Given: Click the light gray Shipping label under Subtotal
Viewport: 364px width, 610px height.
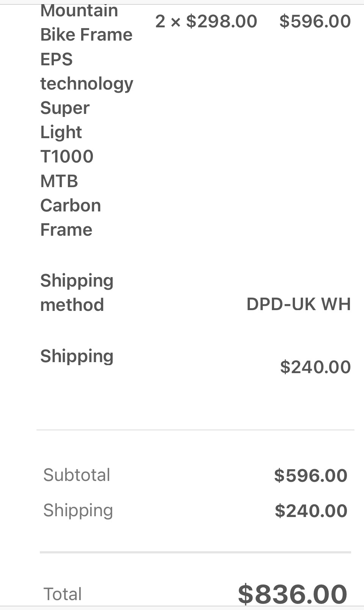Looking at the screenshot, I should (x=78, y=511).
